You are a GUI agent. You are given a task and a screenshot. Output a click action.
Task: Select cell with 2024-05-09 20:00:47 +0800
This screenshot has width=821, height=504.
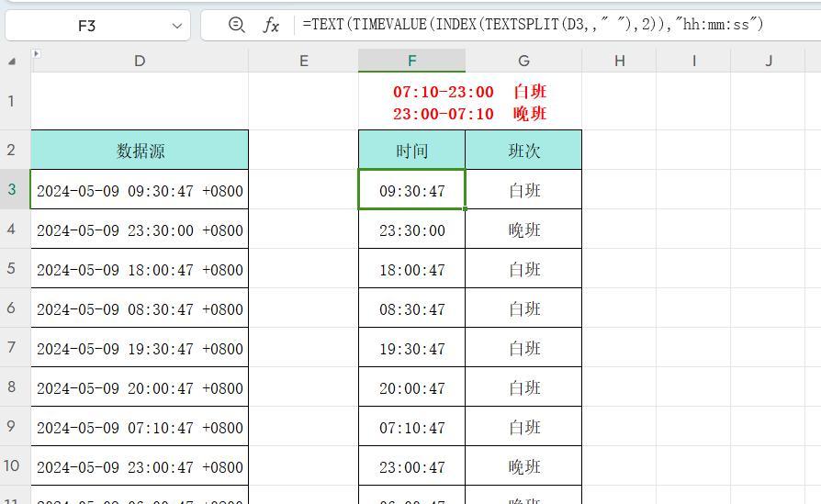coord(140,387)
